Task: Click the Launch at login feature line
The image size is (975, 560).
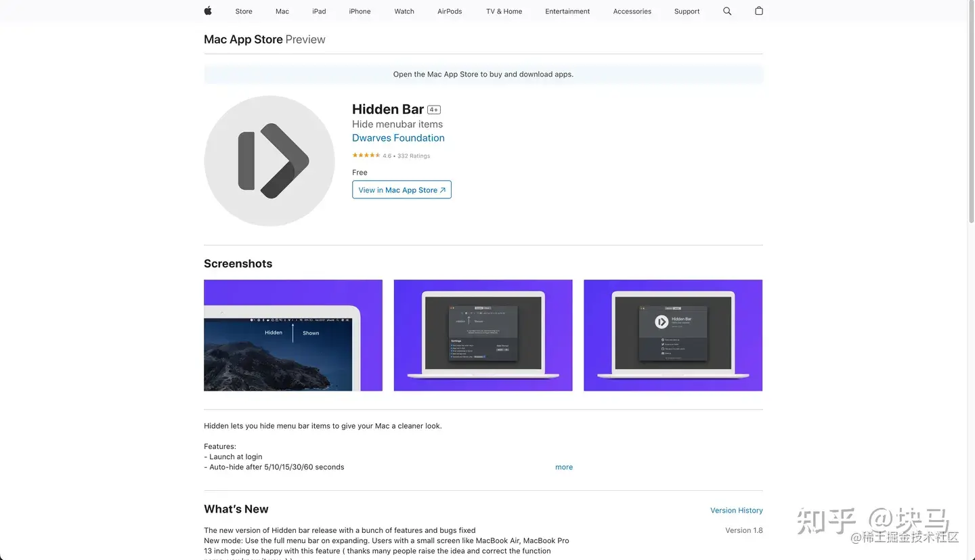Action: 233,457
